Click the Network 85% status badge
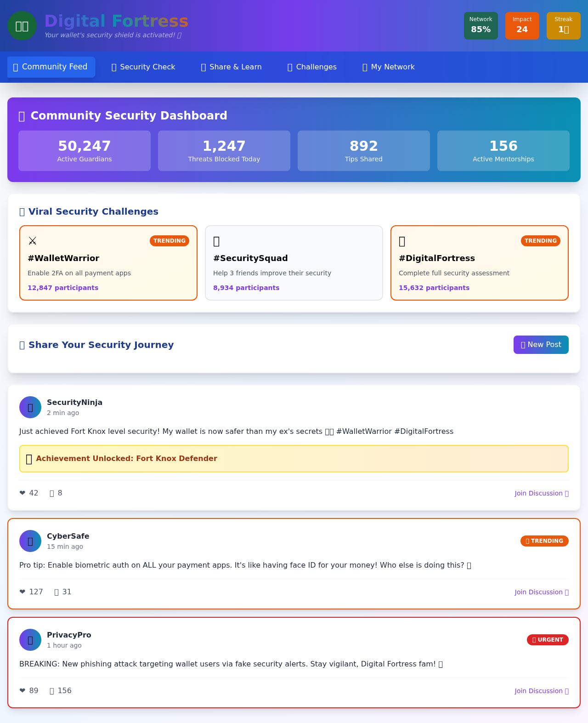This screenshot has width=588, height=723. [x=481, y=25]
